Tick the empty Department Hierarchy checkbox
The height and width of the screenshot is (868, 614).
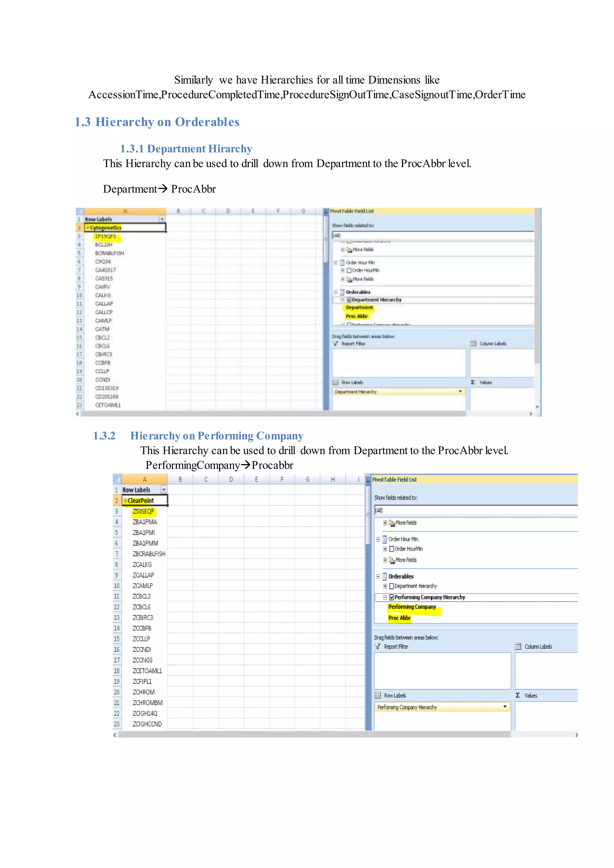(x=392, y=586)
